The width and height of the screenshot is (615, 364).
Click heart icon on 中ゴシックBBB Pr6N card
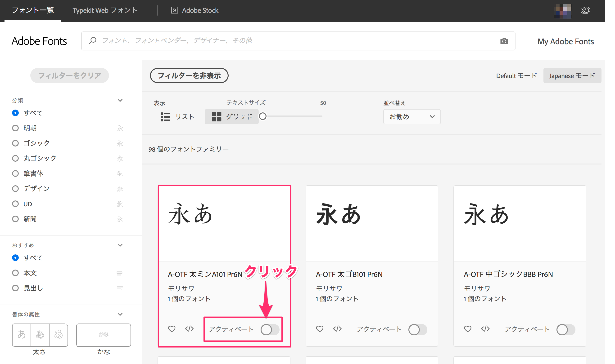tap(467, 329)
